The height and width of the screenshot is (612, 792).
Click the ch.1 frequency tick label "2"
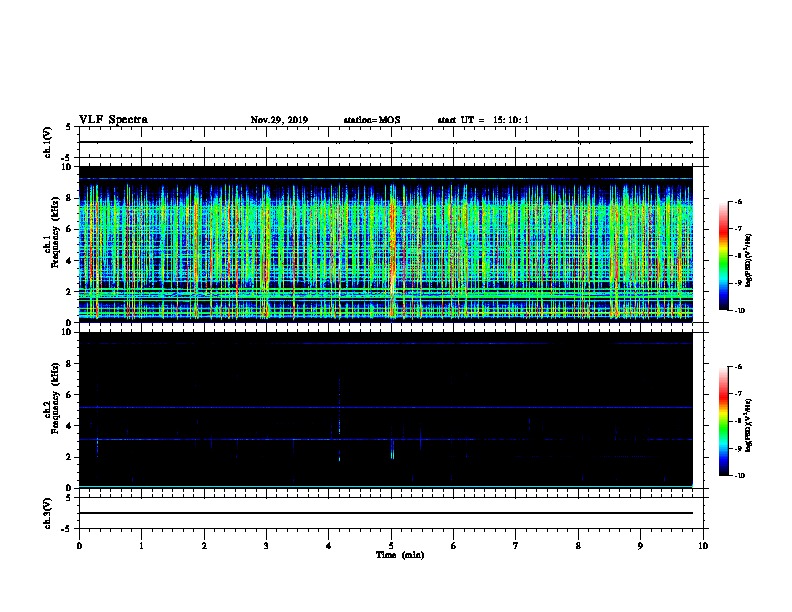click(69, 292)
